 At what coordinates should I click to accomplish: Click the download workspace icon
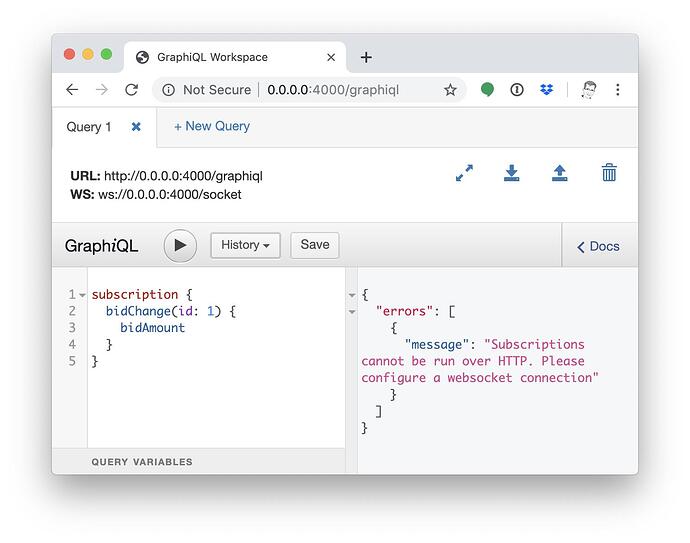511,173
